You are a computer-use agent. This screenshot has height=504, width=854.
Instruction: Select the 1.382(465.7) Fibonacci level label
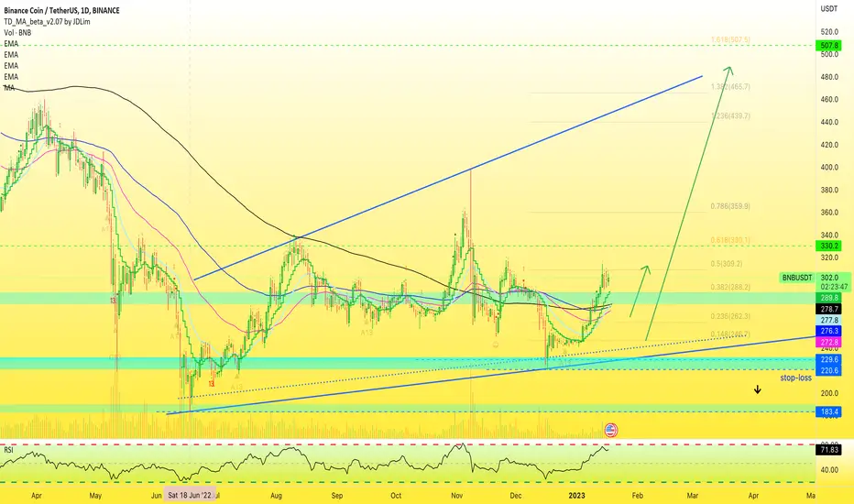[730, 87]
